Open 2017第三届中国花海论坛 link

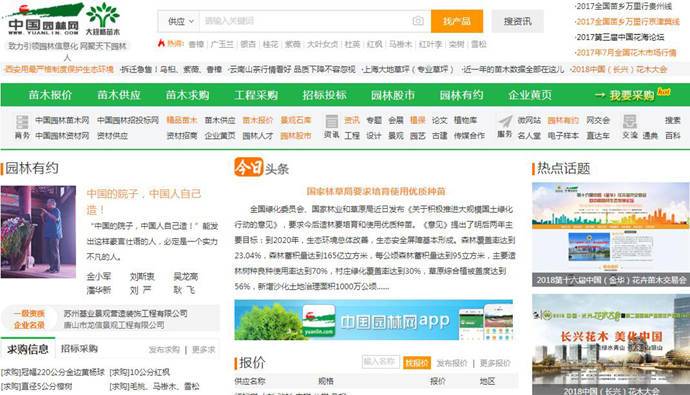tap(620, 37)
